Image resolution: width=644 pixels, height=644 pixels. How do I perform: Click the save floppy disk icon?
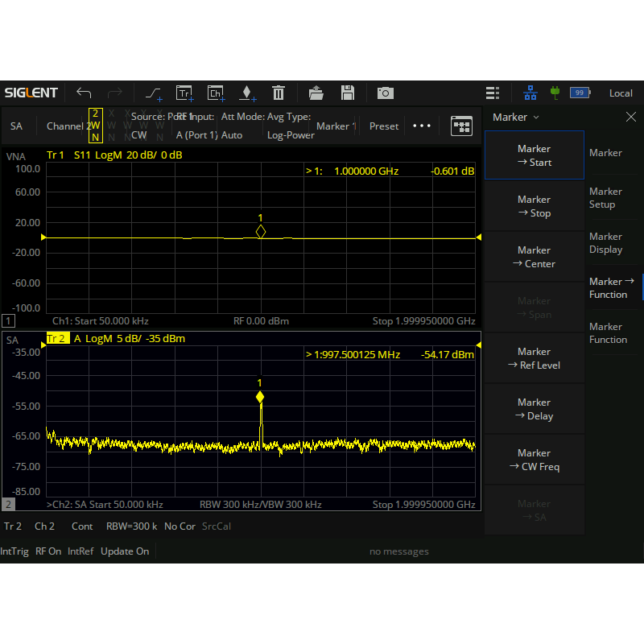[x=348, y=93]
